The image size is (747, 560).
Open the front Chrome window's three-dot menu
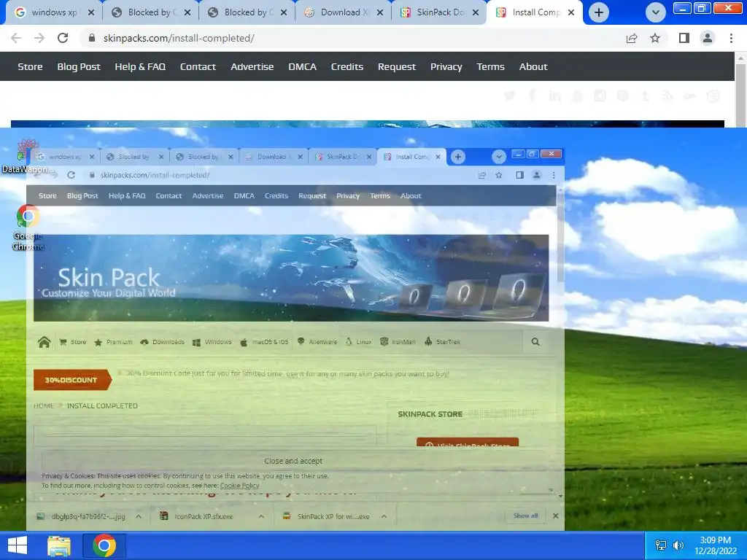click(731, 38)
